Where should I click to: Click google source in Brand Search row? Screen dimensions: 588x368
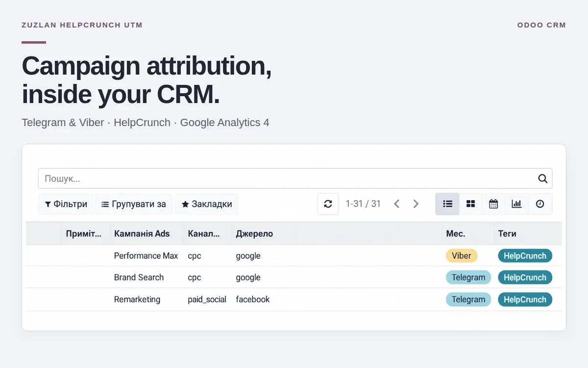pyautogui.click(x=248, y=277)
